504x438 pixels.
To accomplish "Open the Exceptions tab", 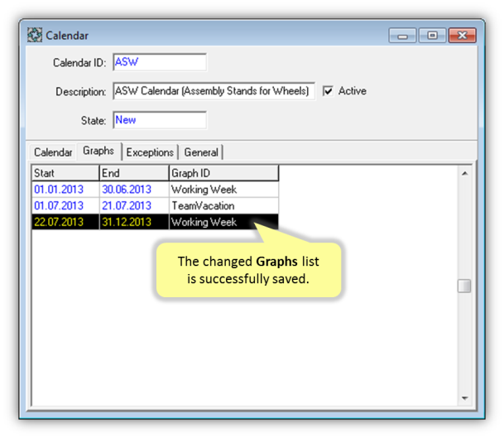I will 150,152.
